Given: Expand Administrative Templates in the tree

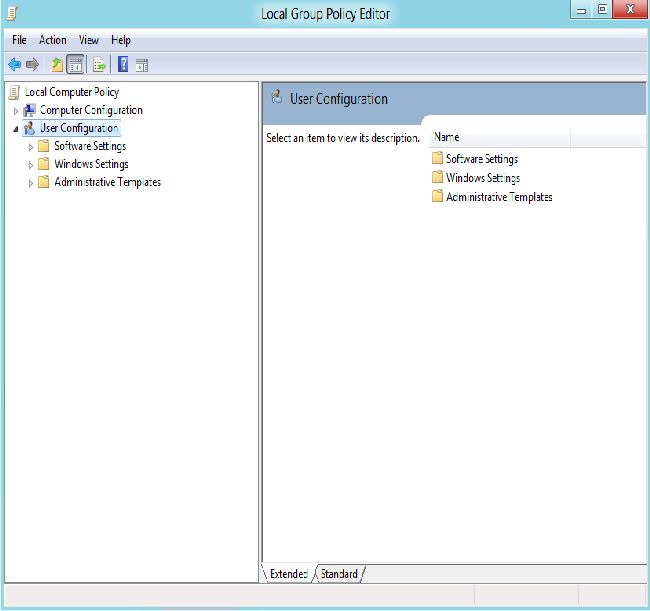Looking at the screenshot, I should click(x=30, y=183).
